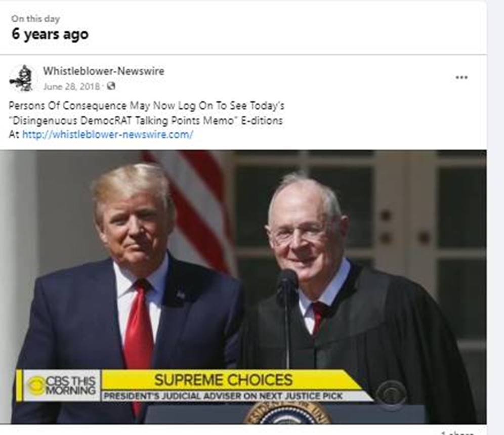This screenshot has width=504, height=435.
Task: Click the CBS This Morning logo
Action: tap(61, 385)
